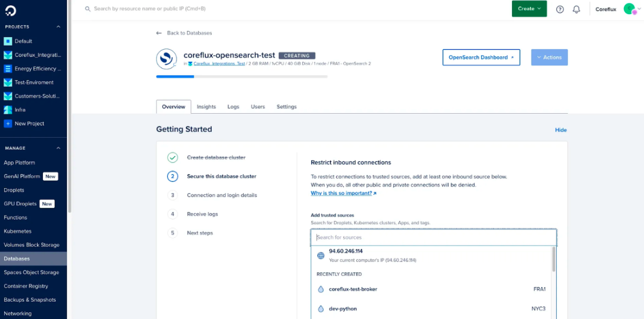Click the OpenSearch database logo

pyautogui.click(x=166, y=59)
